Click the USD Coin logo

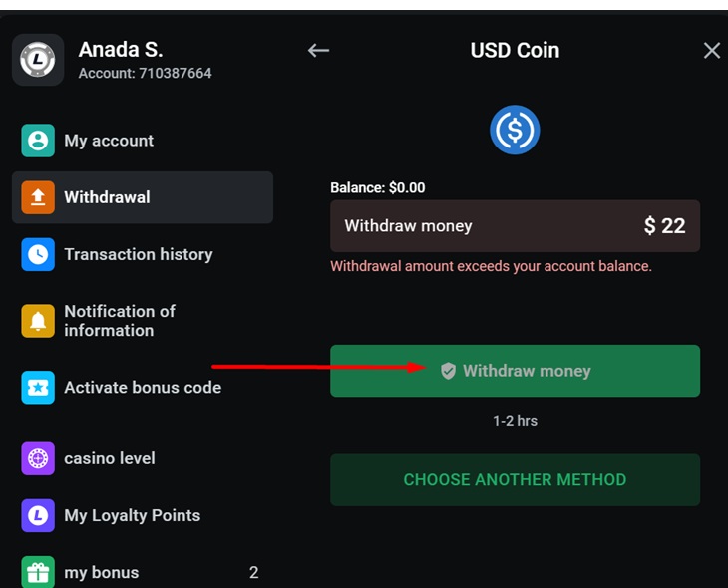tap(515, 130)
